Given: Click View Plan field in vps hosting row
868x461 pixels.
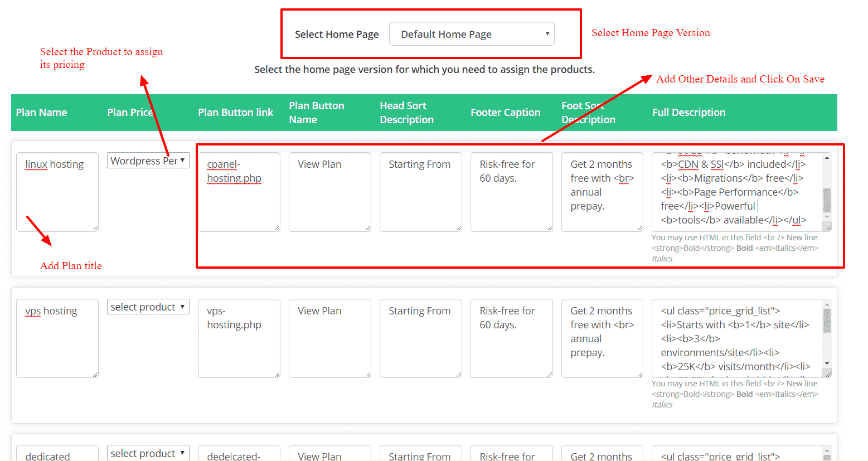Looking at the screenshot, I should point(329,338).
